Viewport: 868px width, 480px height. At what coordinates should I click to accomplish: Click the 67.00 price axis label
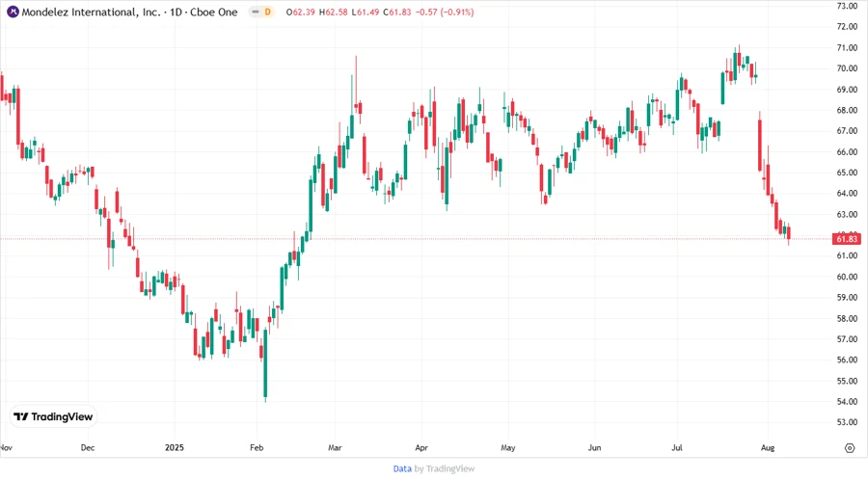pos(847,130)
